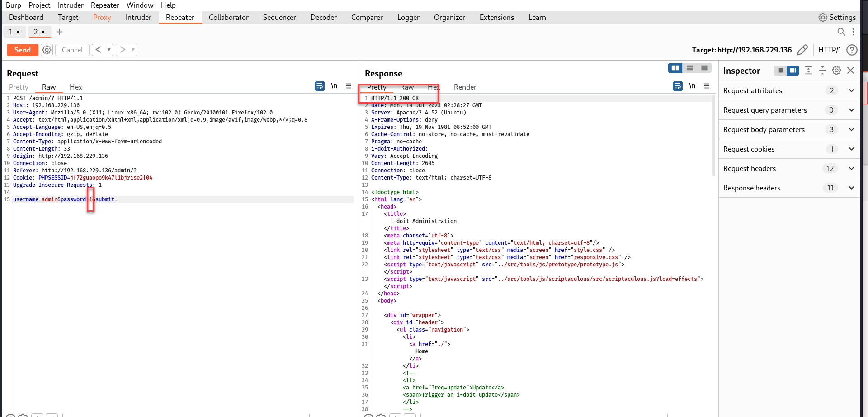
Task: Add a new Repeater tab
Action: (x=59, y=32)
